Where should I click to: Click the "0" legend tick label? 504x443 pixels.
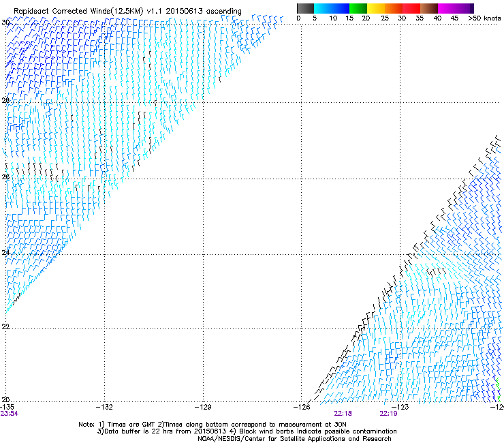click(298, 18)
